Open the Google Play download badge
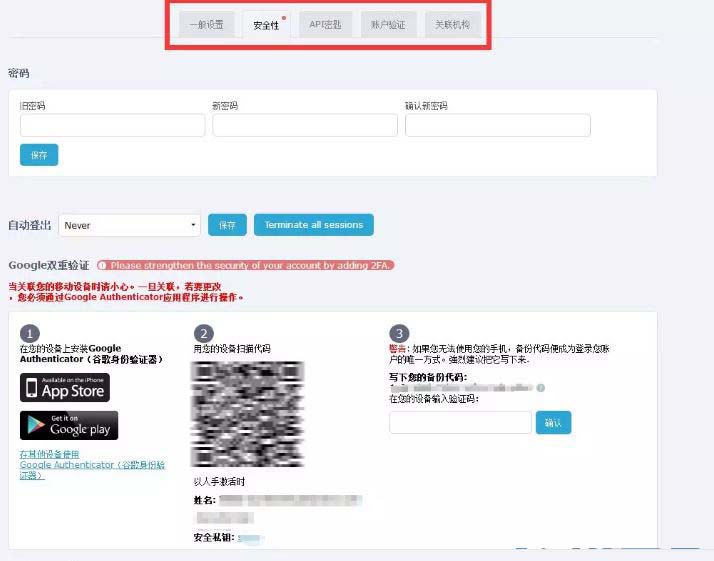Viewport: 714px width, 561px height. click(69, 425)
